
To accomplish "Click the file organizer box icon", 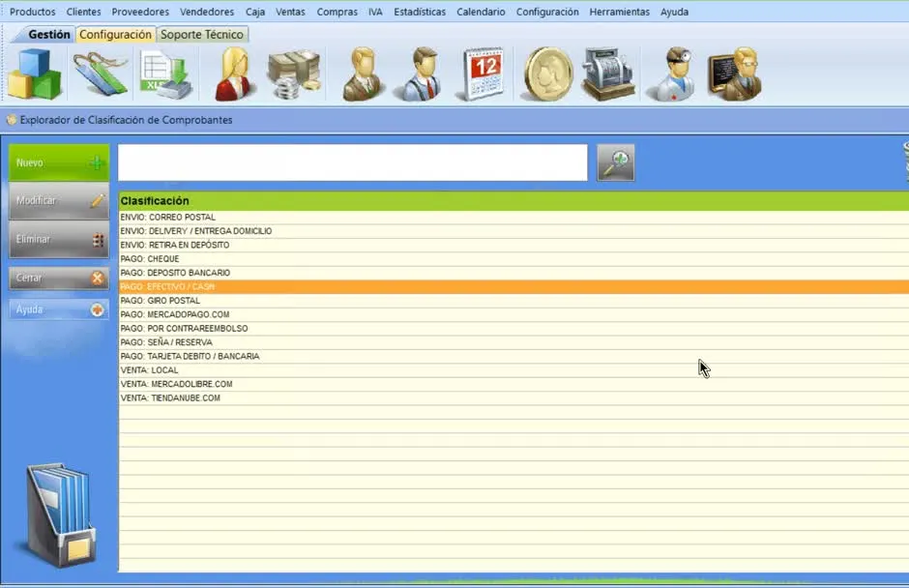I will [59, 514].
